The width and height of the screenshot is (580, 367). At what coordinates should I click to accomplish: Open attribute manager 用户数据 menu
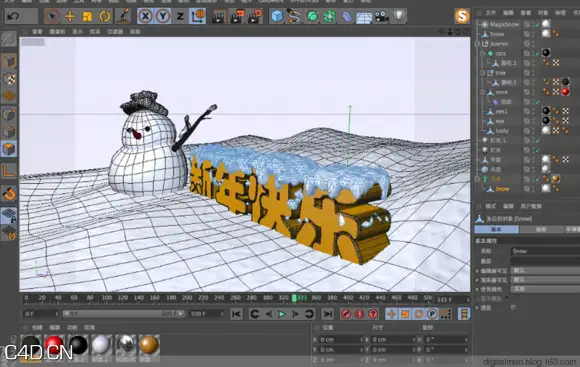[x=531, y=206]
